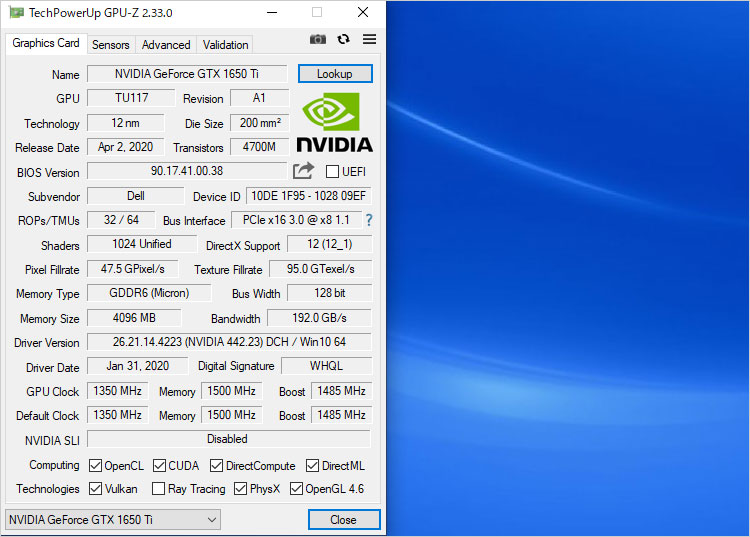Close GPU-Z with the title bar X
The image size is (750, 537).
click(x=363, y=12)
